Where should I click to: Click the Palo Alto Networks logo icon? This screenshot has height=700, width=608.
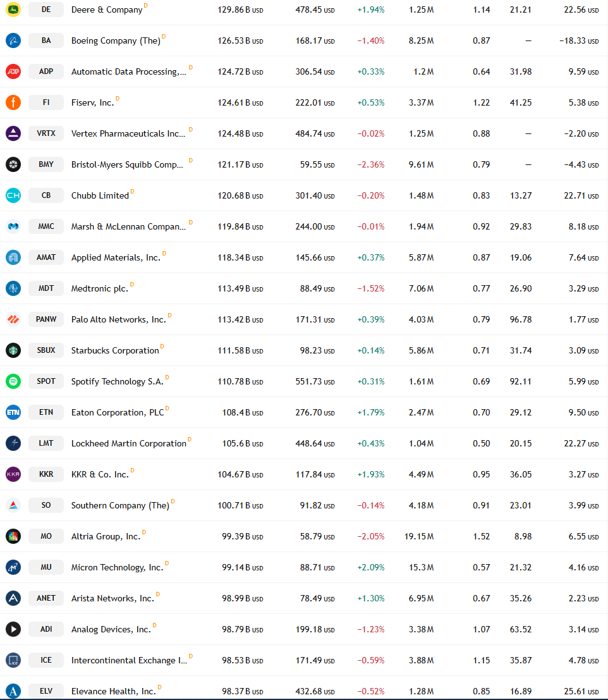13,319
